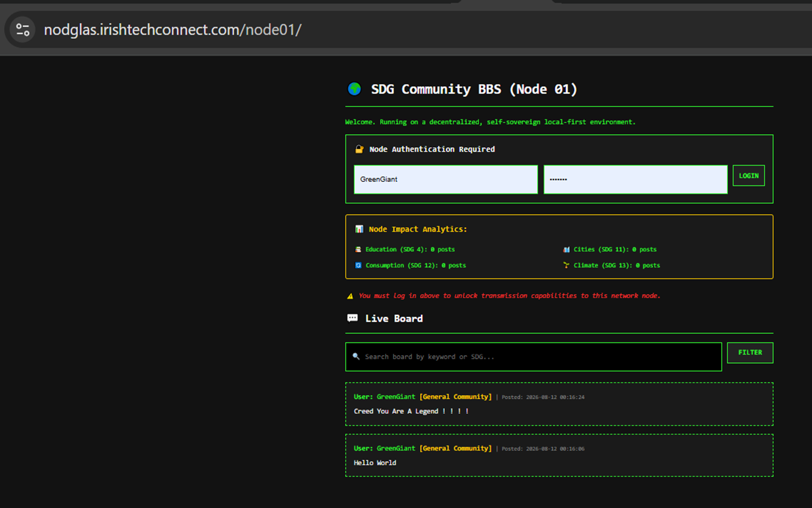
Task: Click the 'Welcome. Running on a decentralized' line
Action: (490, 122)
